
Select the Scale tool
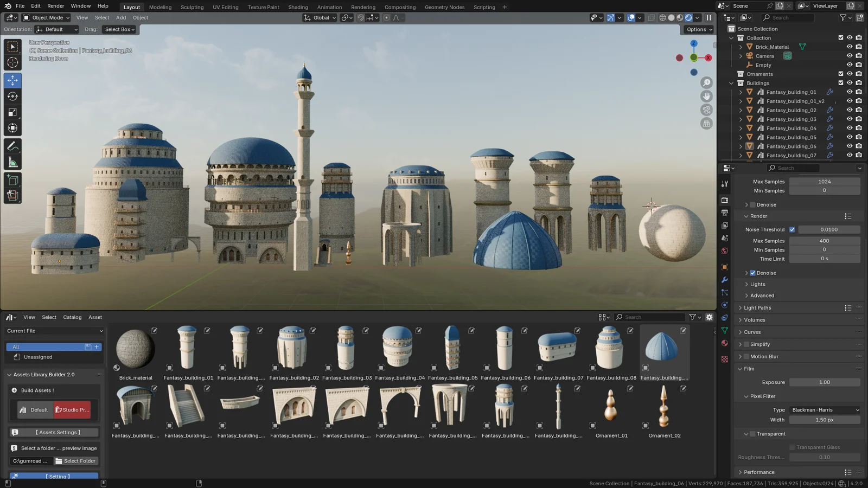pos(12,112)
